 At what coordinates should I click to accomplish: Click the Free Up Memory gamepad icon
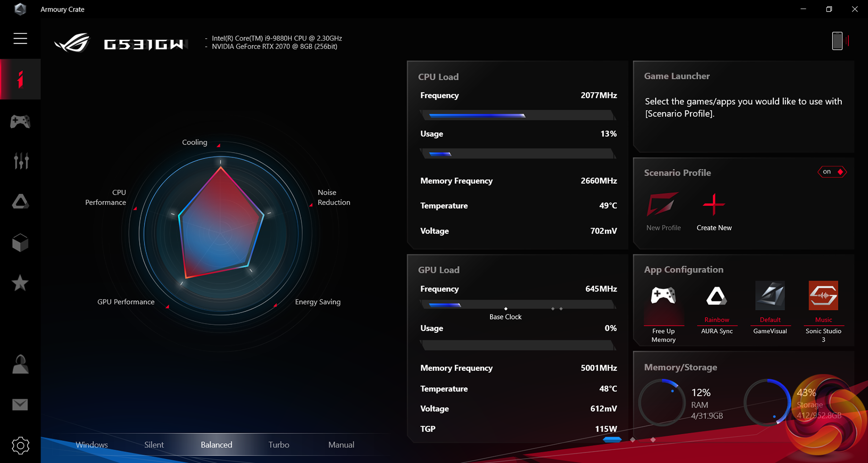(x=663, y=296)
